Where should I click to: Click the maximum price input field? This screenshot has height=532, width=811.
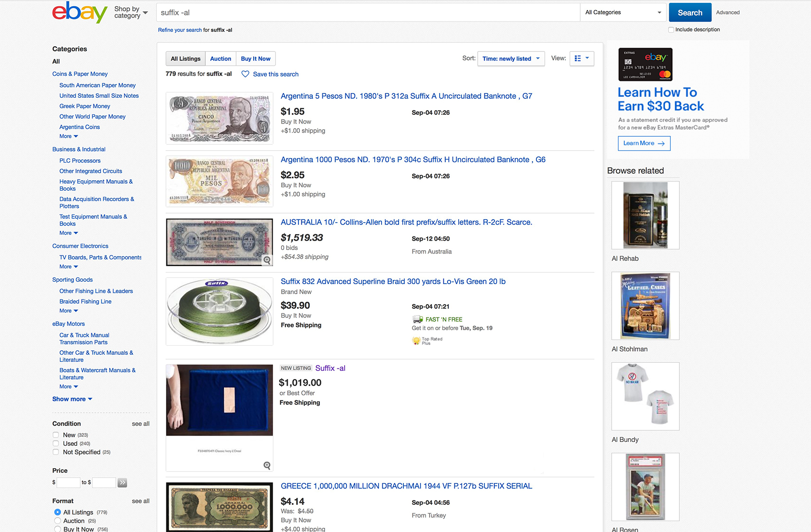click(x=104, y=482)
